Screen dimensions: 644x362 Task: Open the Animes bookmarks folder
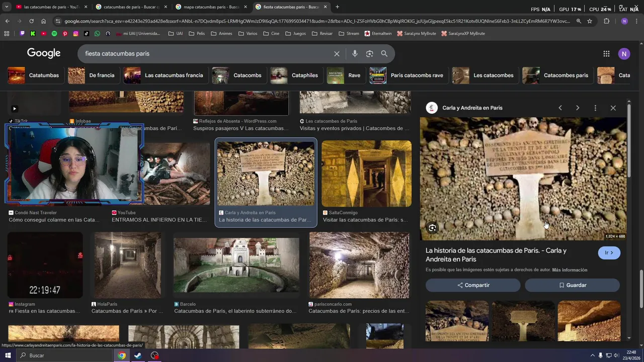221,34
